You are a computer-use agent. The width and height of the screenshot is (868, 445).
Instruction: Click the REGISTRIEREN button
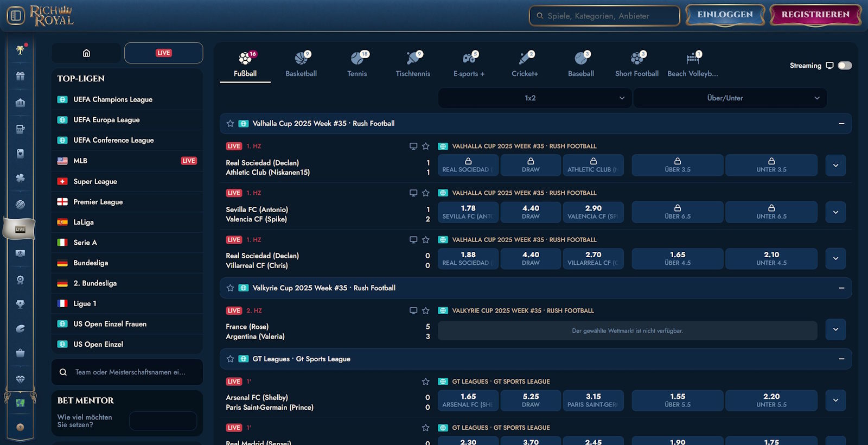815,15
